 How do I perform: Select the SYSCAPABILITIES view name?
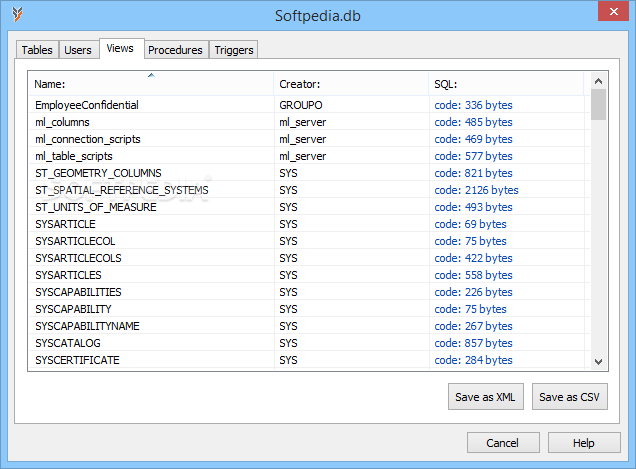pos(78,293)
